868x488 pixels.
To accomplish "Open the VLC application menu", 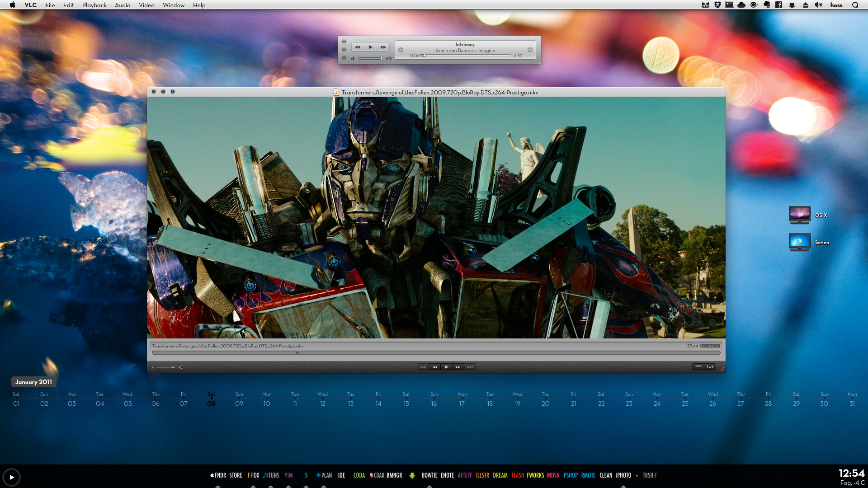I will (x=31, y=5).
